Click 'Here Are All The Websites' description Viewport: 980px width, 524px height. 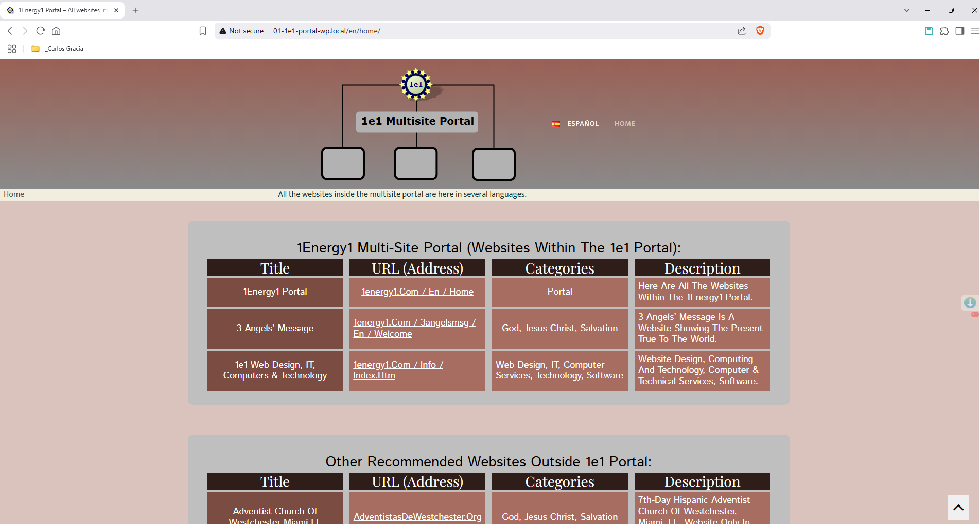tap(702, 292)
